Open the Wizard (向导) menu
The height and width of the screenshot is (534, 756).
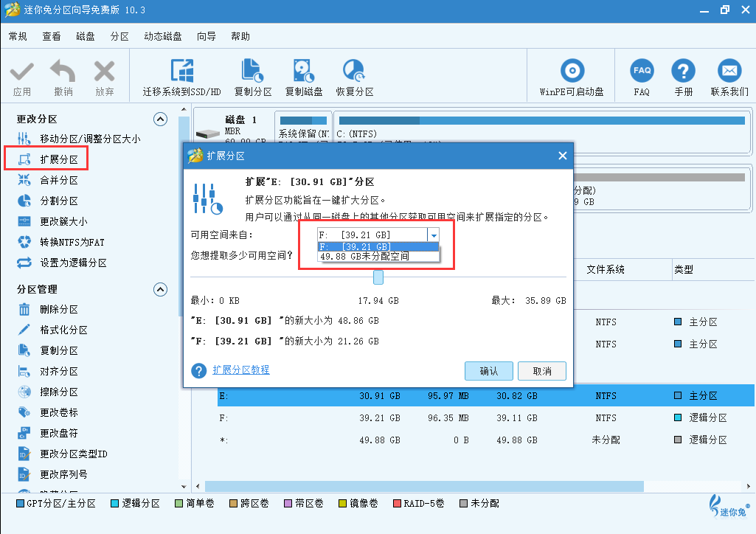(x=207, y=37)
